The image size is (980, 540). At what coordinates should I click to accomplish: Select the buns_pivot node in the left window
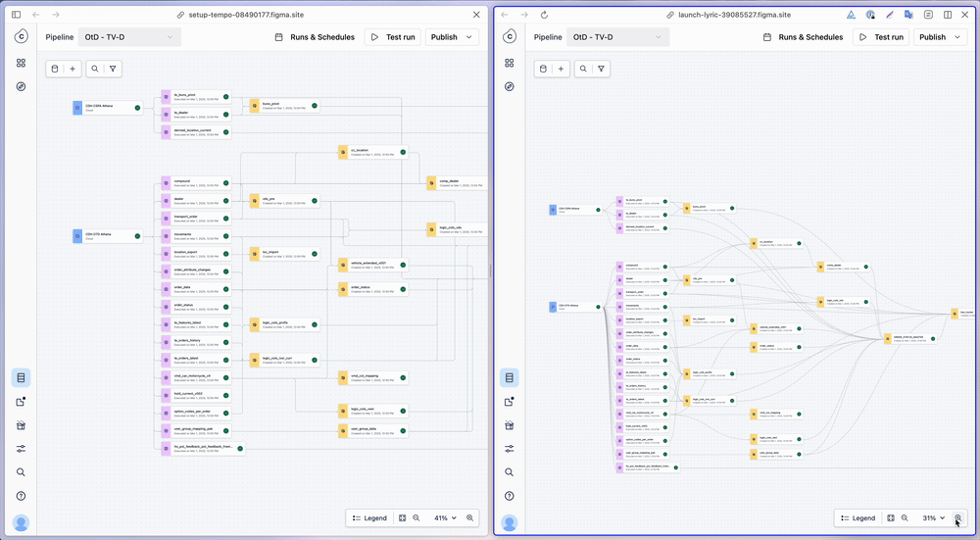tap(284, 106)
